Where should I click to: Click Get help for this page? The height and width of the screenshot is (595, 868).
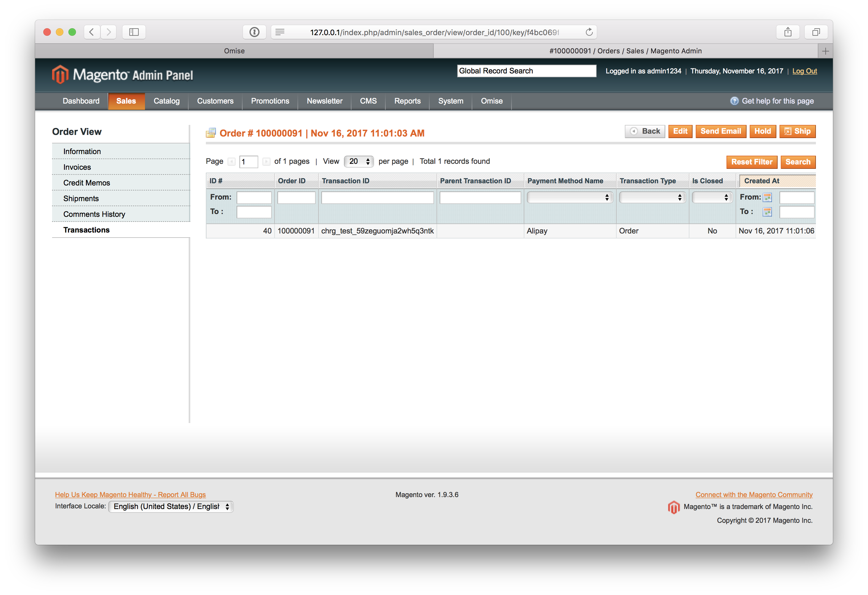[x=778, y=101]
